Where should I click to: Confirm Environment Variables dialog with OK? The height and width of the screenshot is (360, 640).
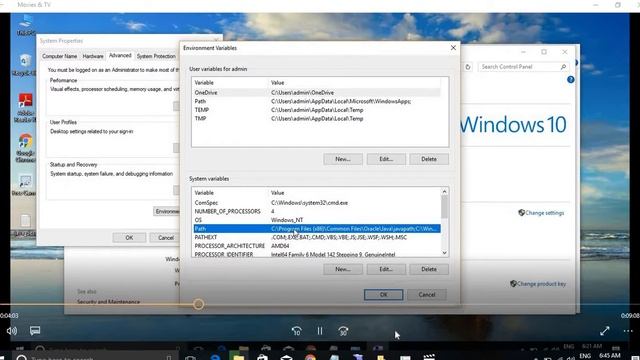383,295
